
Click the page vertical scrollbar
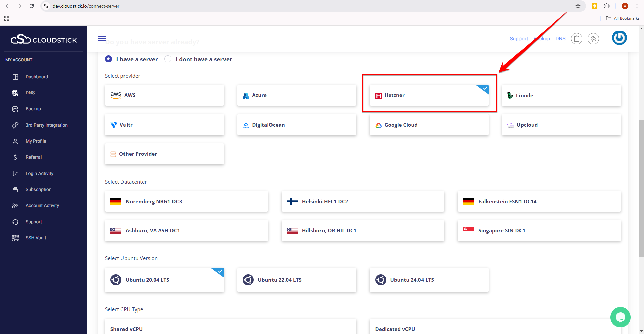pyautogui.click(x=641, y=188)
